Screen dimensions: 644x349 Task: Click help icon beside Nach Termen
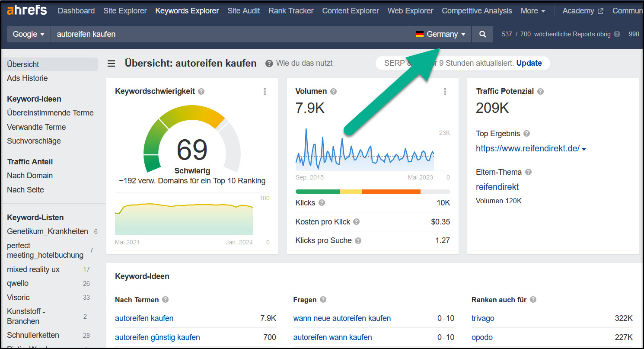pyautogui.click(x=165, y=300)
